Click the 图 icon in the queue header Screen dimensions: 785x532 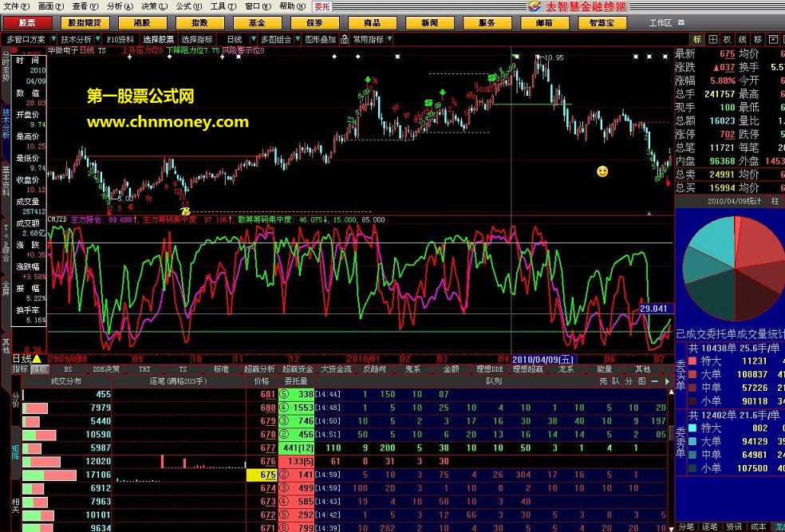[642, 381]
